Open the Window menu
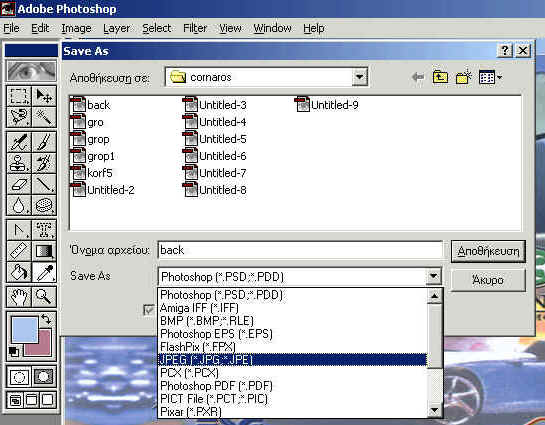 coord(272,28)
